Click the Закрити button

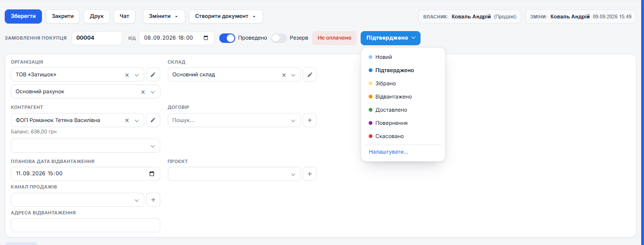tap(63, 16)
